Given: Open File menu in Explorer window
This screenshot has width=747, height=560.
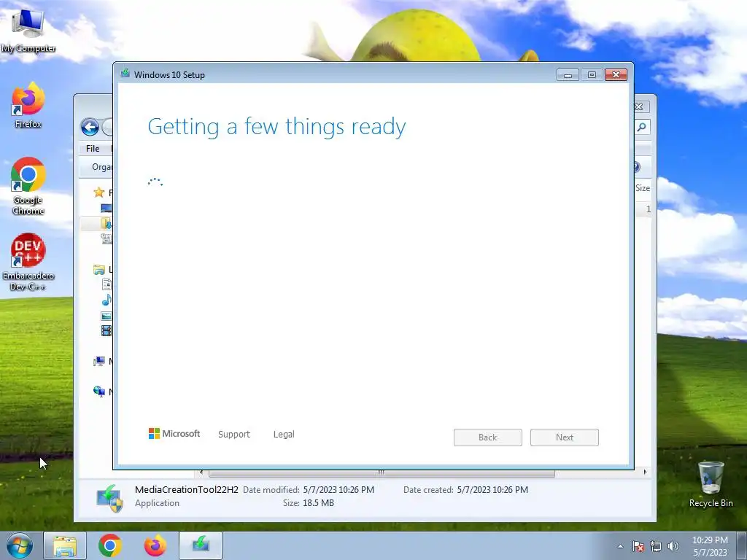Looking at the screenshot, I should pyautogui.click(x=93, y=149).
